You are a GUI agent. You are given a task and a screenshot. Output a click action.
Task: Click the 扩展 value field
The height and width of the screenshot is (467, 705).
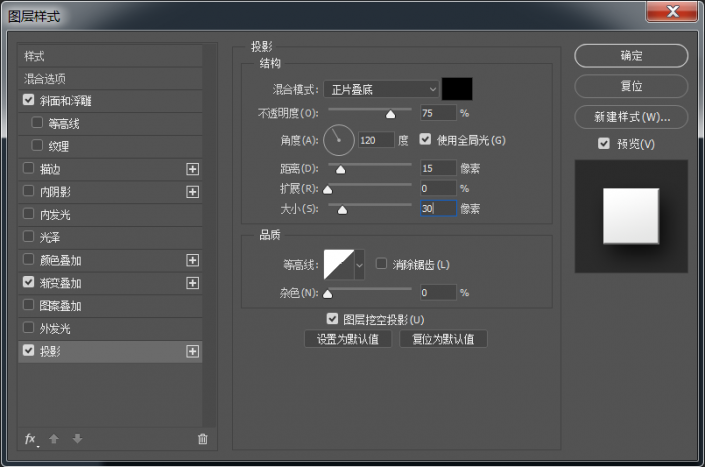point(438,188)
